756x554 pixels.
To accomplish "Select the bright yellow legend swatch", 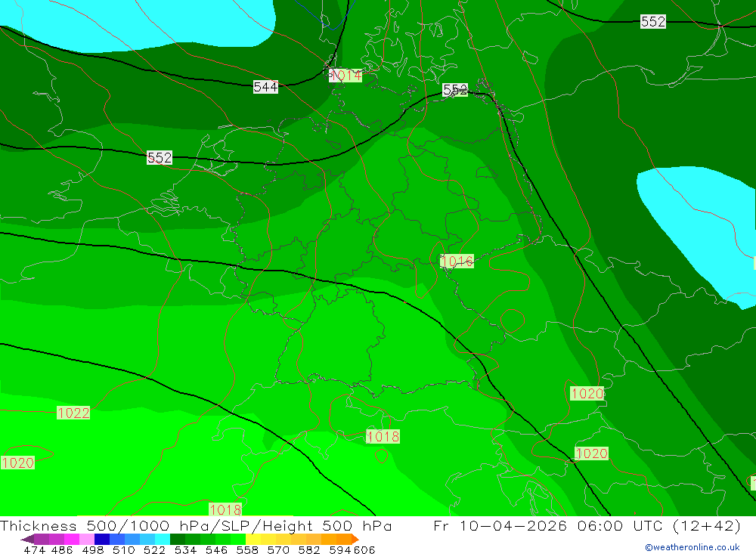I will click(253, 539).
